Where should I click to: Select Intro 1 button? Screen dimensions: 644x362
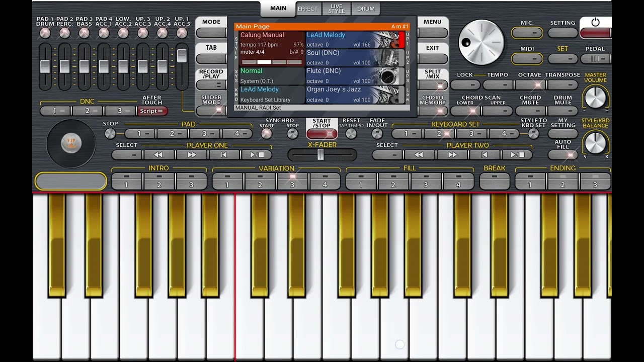pyautogui.click(x=126, y=182)
